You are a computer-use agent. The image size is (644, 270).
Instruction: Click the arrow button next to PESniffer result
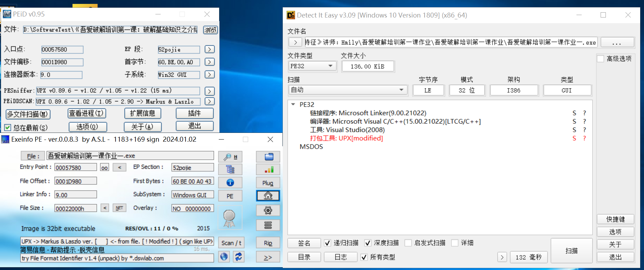(x=209, y=91)
